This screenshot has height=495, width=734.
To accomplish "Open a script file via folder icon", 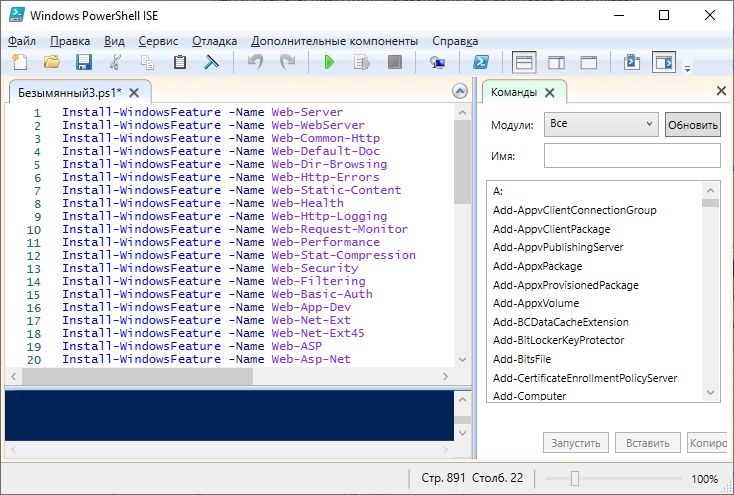I will click(x=51, y=62).
